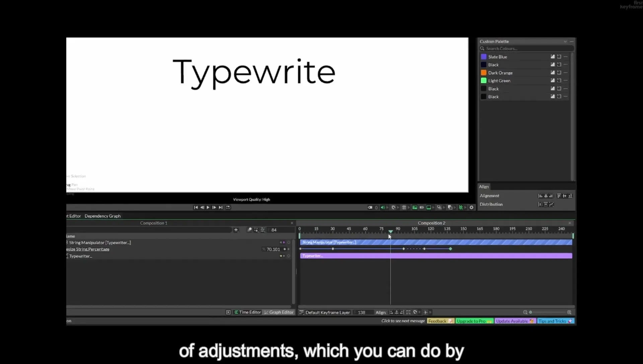Jump to the last frame
Screen dimensions: 643x364
click(x=220, y=207)
